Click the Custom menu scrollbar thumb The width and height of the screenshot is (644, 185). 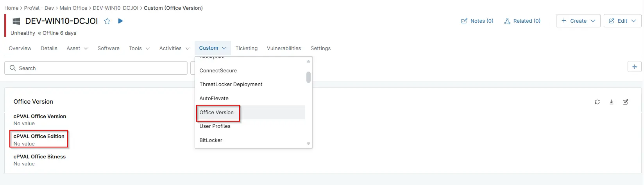tap(308, 77)
